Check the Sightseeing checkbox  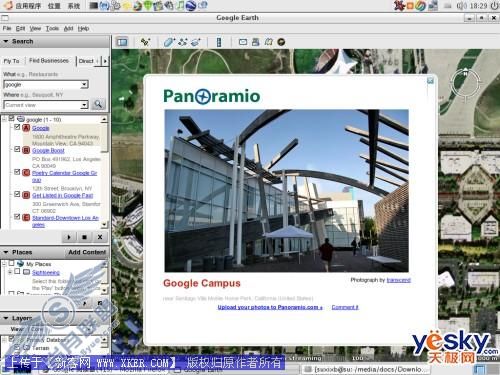[17, 272]
